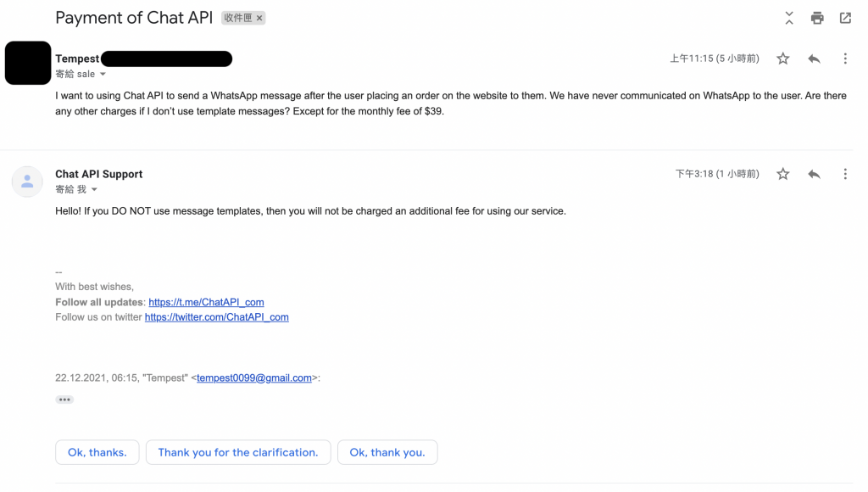Image resolution: width=868 pixels, height=492 pixels.
Task: Open more options for Chat API Support message
Action: pos(844,174)
